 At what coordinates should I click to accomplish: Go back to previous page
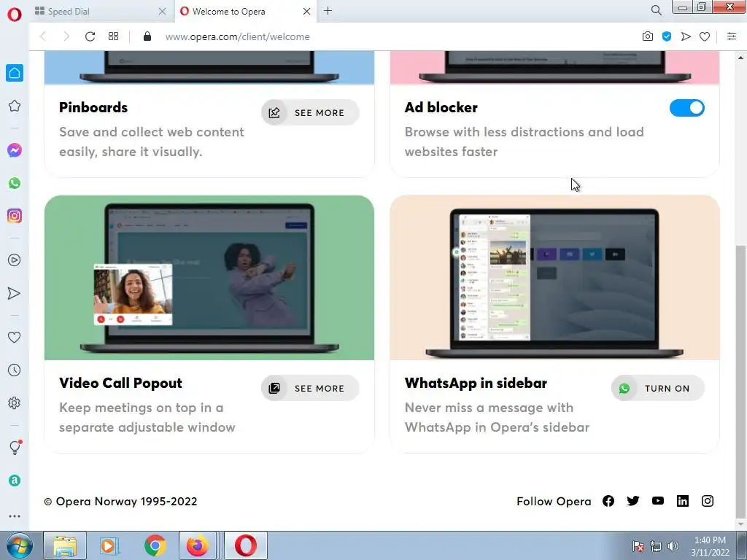(x=43, y=36)
